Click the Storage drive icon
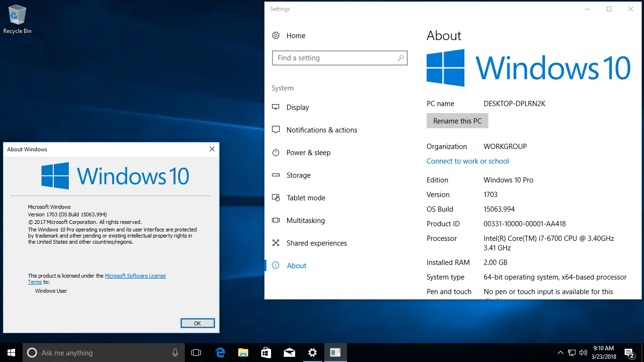This screenshot has height=362, width=644. click(x=276, y=175)
